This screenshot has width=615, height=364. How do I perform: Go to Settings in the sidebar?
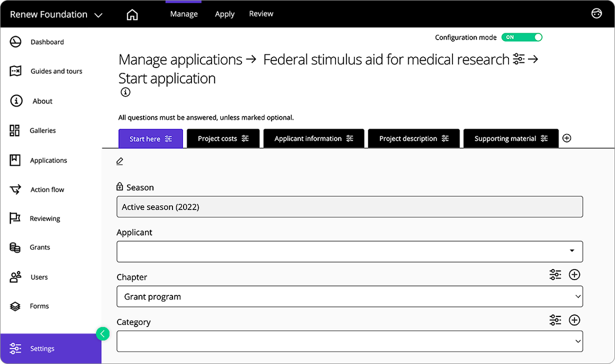click(42, 349)
